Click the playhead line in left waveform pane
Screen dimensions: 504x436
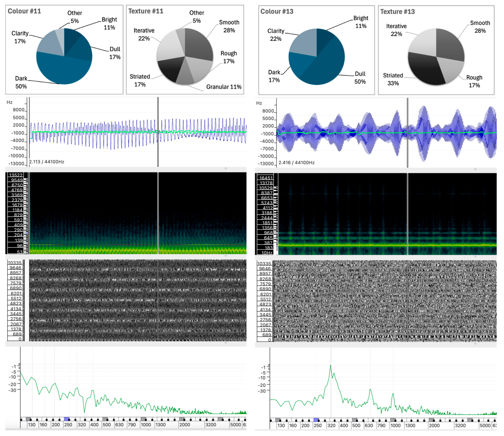[158, 132]
